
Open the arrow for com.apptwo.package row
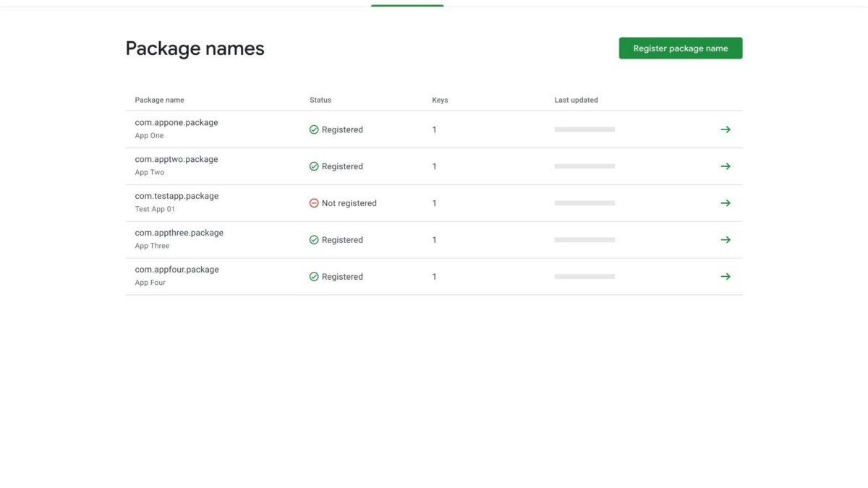point(726,166)
